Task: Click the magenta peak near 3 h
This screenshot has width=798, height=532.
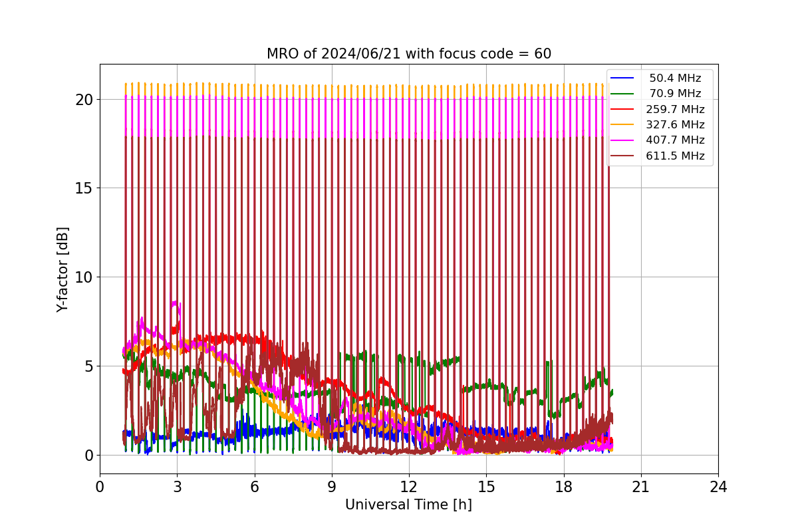Action: coord(176,303)
